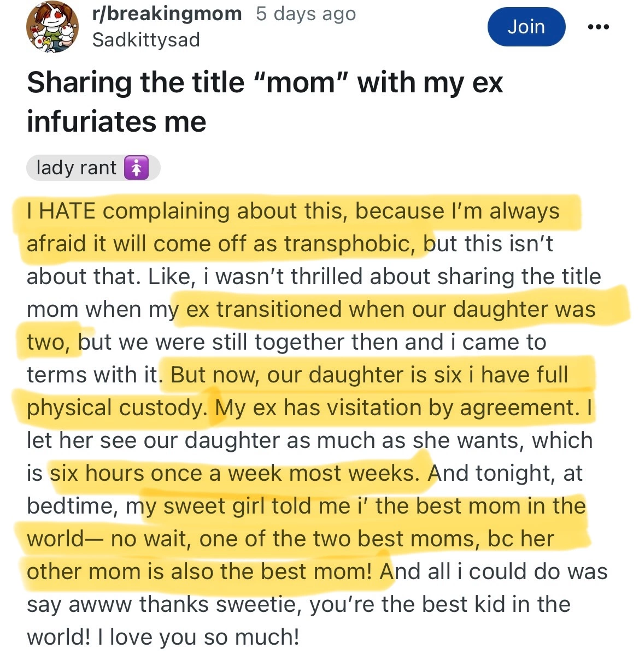The image size is (639, 672).
Task: Click the highlighted phrase "six hours once a week most weeks"
Action: pos(234,473)
